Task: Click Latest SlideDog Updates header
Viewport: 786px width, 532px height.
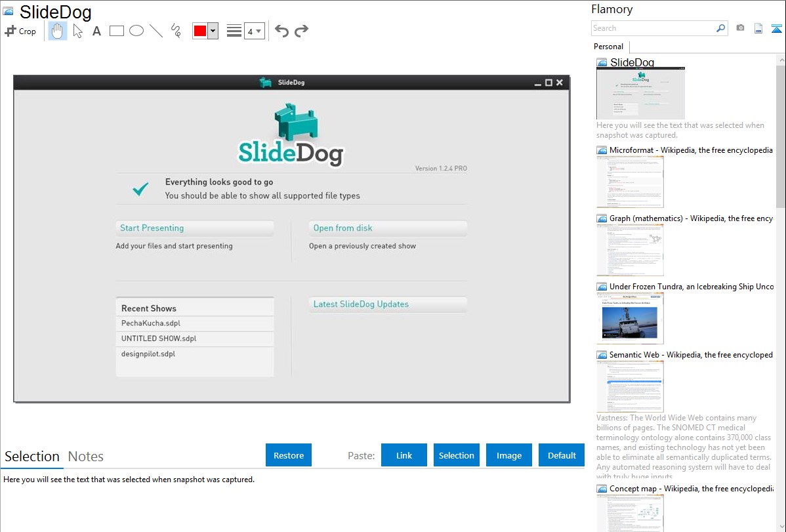Action: click(388, 304)
